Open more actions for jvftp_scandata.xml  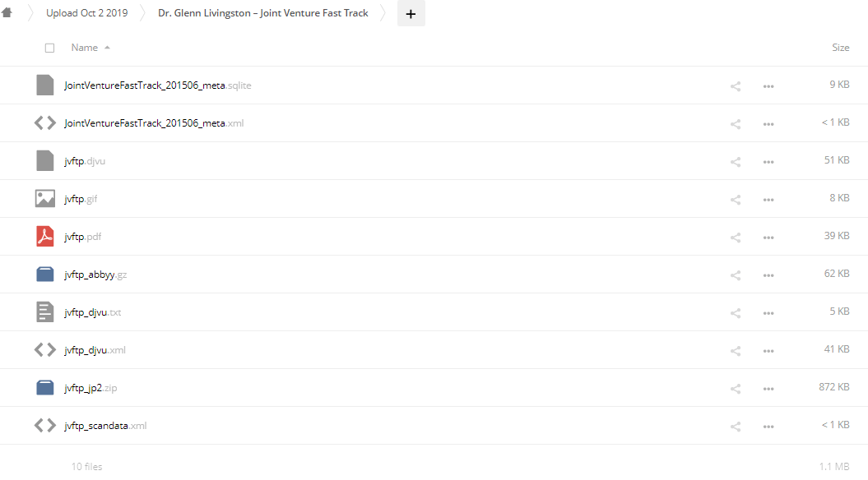point(768,427)
